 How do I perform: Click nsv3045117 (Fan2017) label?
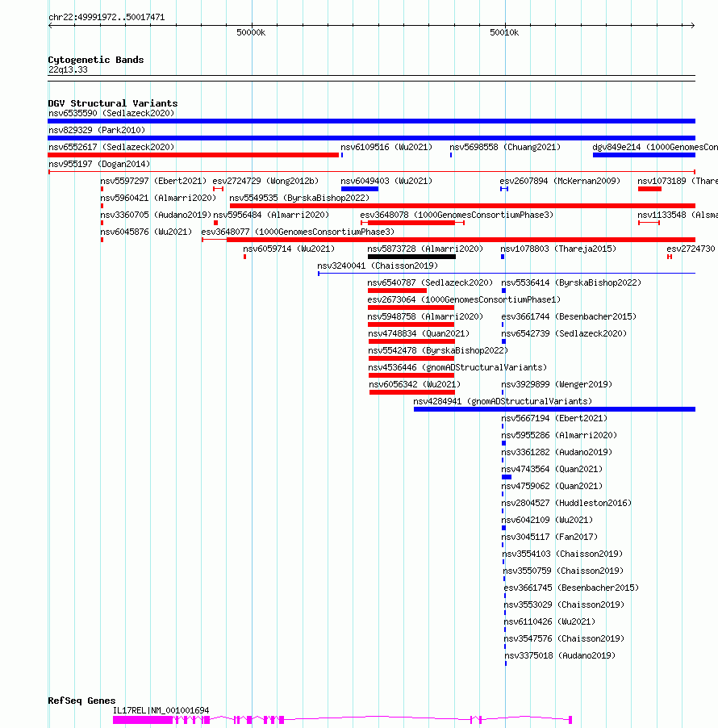coord(549,538)
